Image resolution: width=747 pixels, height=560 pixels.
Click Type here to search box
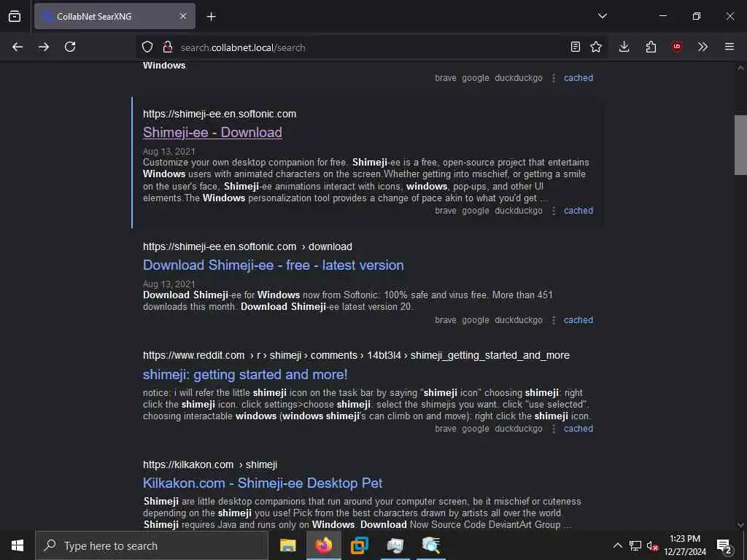point(152,545)
